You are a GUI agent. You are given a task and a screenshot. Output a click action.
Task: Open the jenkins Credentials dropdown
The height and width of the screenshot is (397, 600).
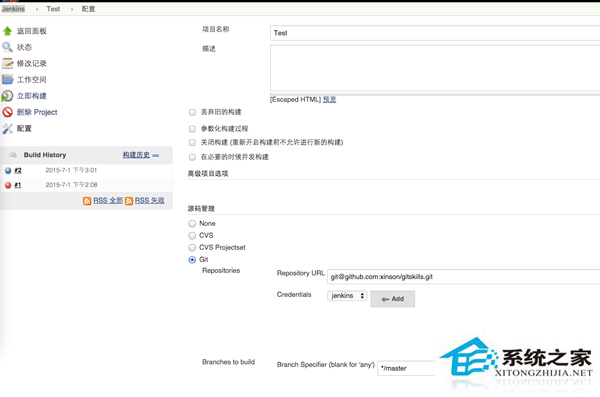tap(347, 296)
